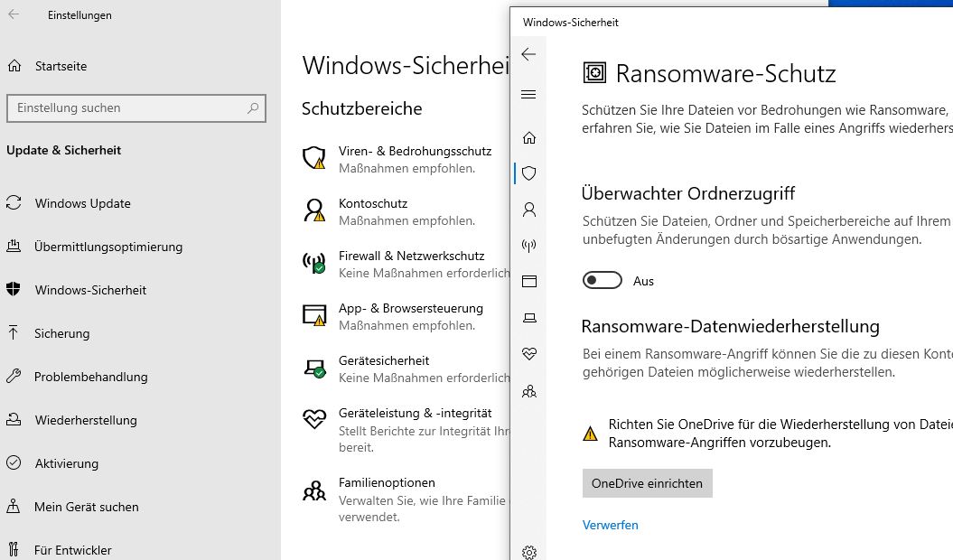Click the Kontoschutz person warning icon
953x560 pixels.
click(314, 210)
